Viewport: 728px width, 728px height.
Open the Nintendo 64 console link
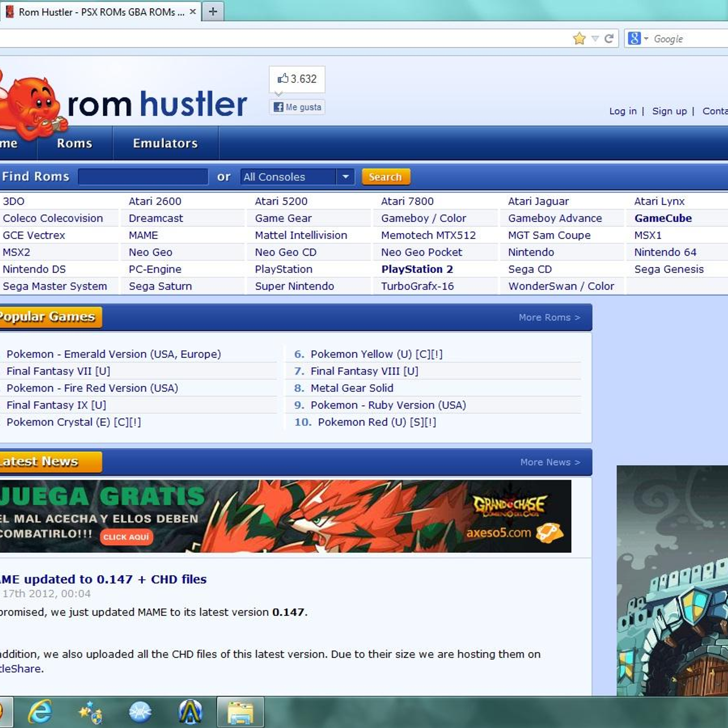(665, 252)
